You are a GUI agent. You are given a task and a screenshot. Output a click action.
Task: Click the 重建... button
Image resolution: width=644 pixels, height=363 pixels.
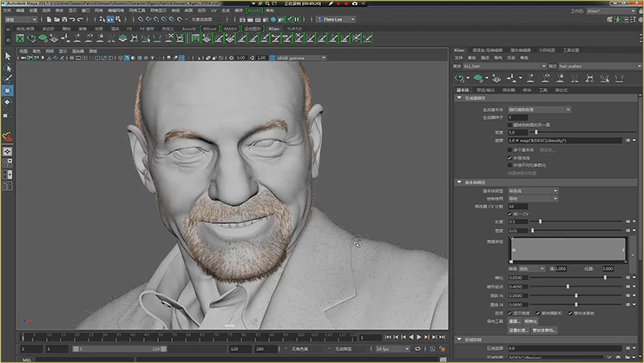(513, 321)
